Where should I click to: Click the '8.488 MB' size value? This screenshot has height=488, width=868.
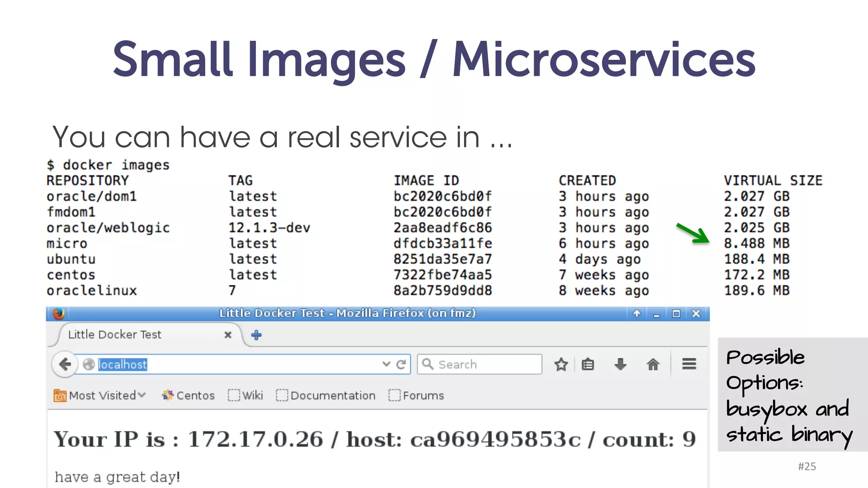pos(757,244)
